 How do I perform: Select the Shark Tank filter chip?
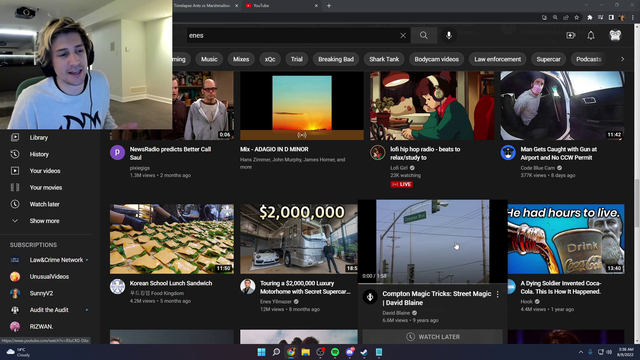click(x=384, y=59)
